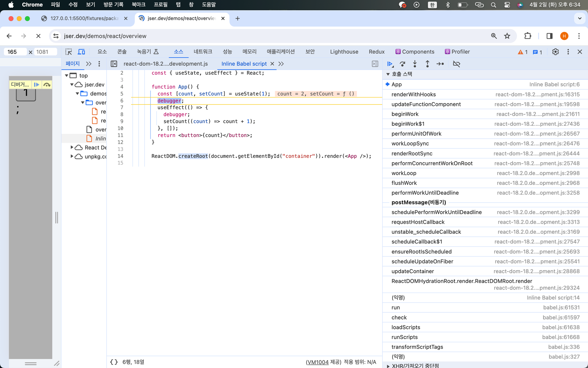Collapse the over folder node

(83, 103)
